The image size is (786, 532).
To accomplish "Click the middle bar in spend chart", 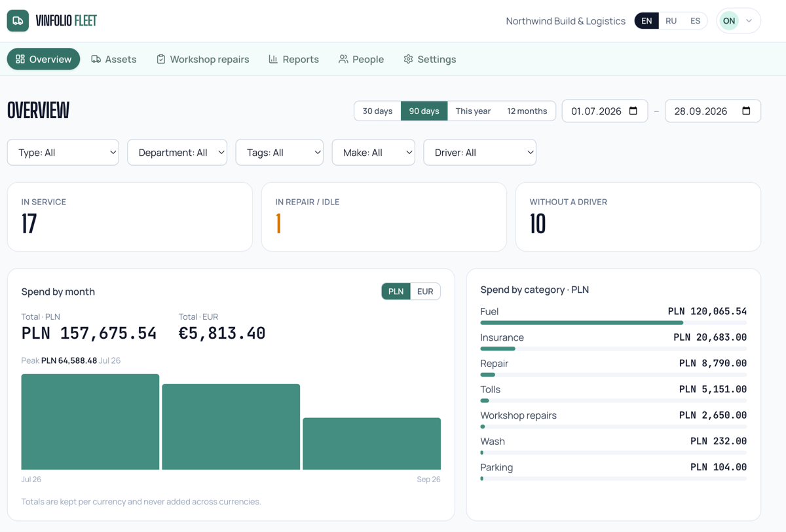I will tap(231, 427).
